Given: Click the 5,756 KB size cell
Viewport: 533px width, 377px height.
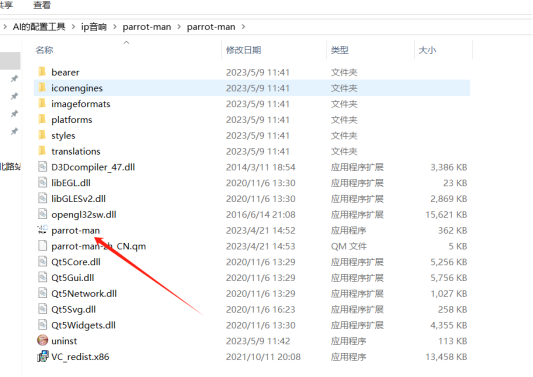Looking at the screenshot, I should point(449,278).
